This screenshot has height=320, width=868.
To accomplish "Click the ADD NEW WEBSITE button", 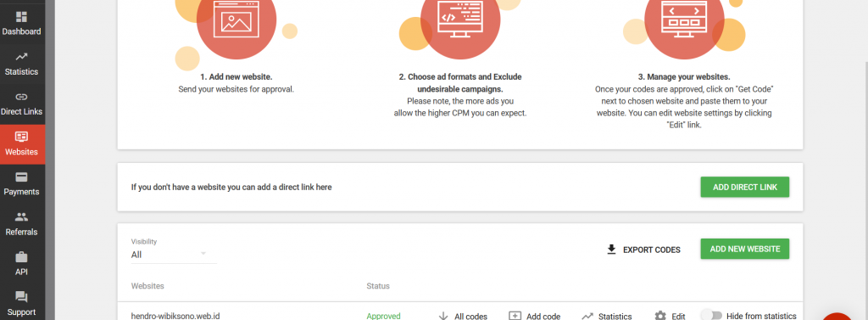I will (744, 249).
